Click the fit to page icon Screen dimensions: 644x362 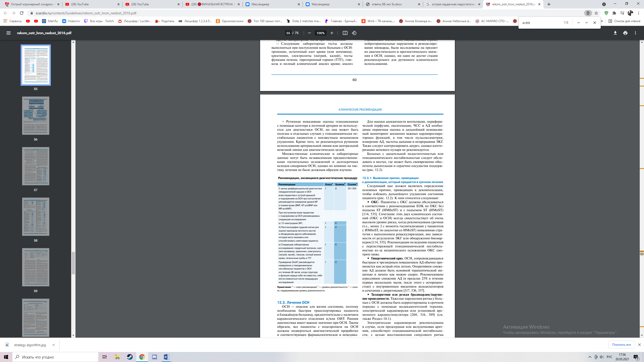tap(345, 33)
